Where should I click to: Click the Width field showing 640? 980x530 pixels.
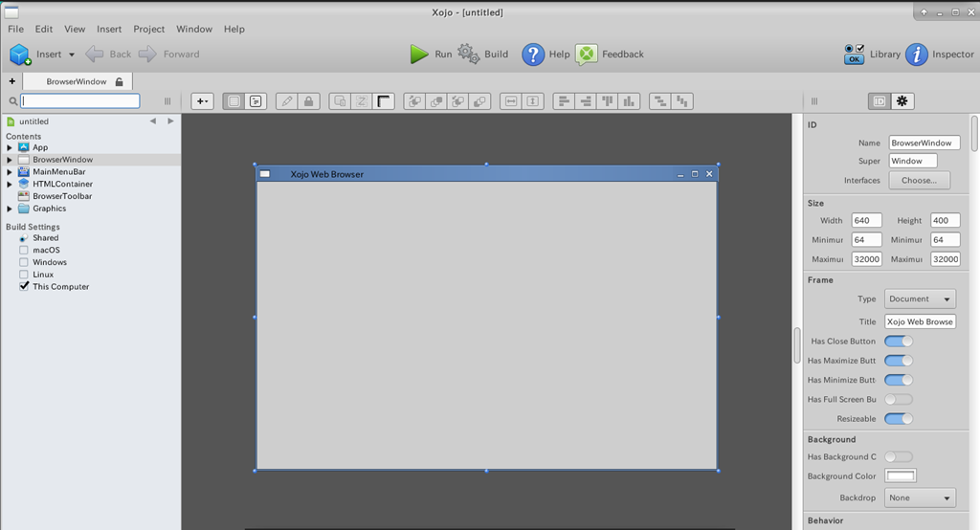pos(866,221)
